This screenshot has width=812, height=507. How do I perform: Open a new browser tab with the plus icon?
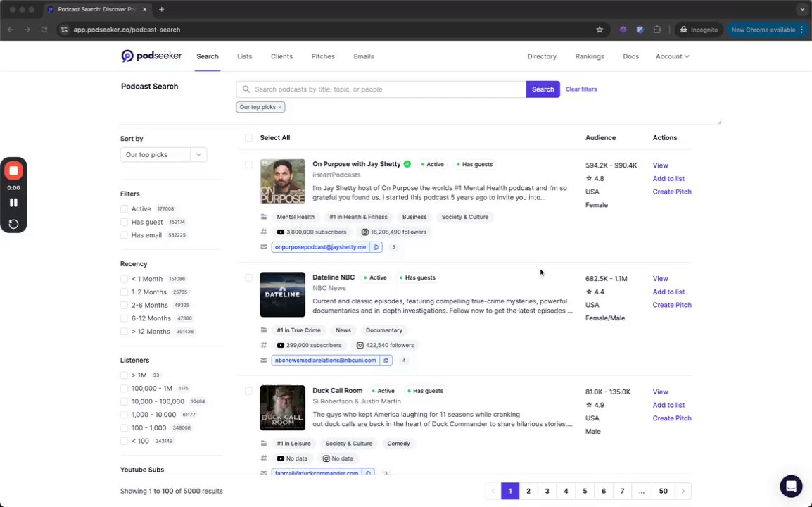162,9
